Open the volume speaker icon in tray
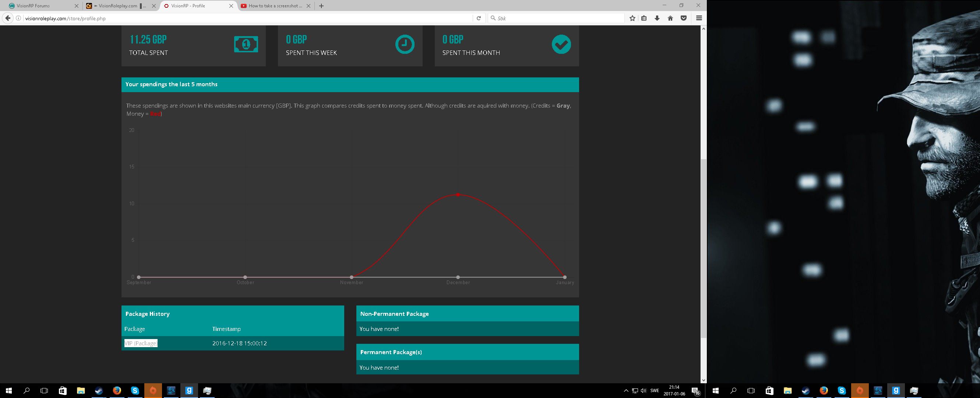Screen dimensions: 980x398 pyautogui.click(x=643, y=390)
